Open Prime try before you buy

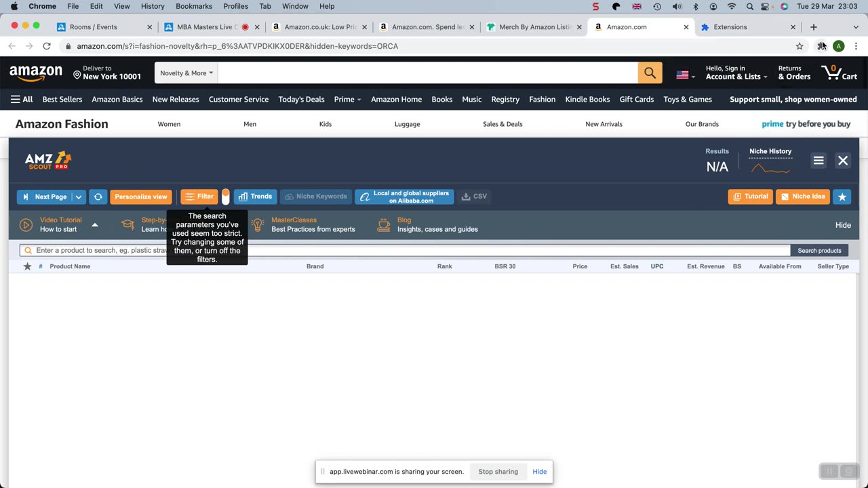click(806, 124)
